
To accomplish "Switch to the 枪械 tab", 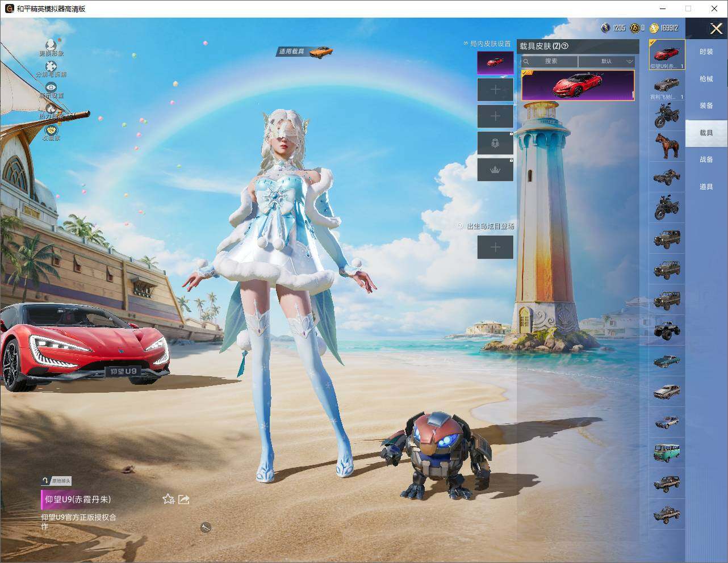I will [706, 79].
